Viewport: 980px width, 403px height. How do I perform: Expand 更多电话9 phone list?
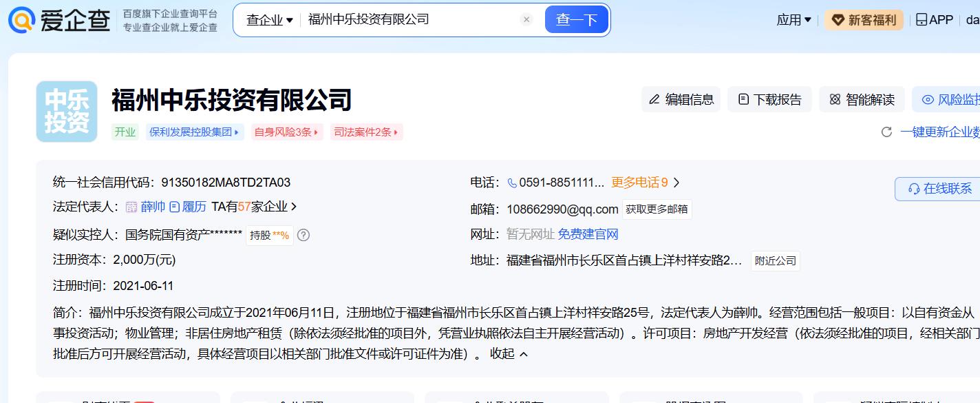tap(646, 183)
